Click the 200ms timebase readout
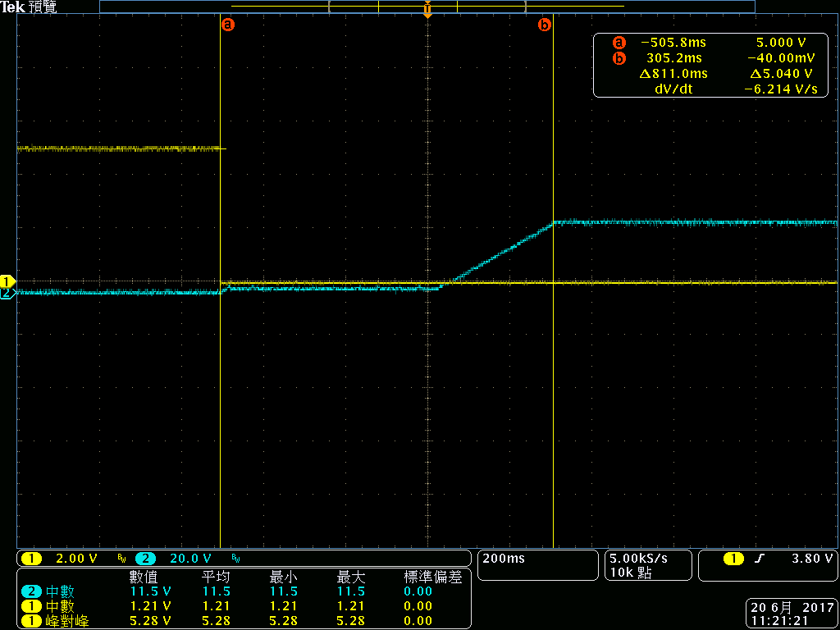 (x=504, y=558)
